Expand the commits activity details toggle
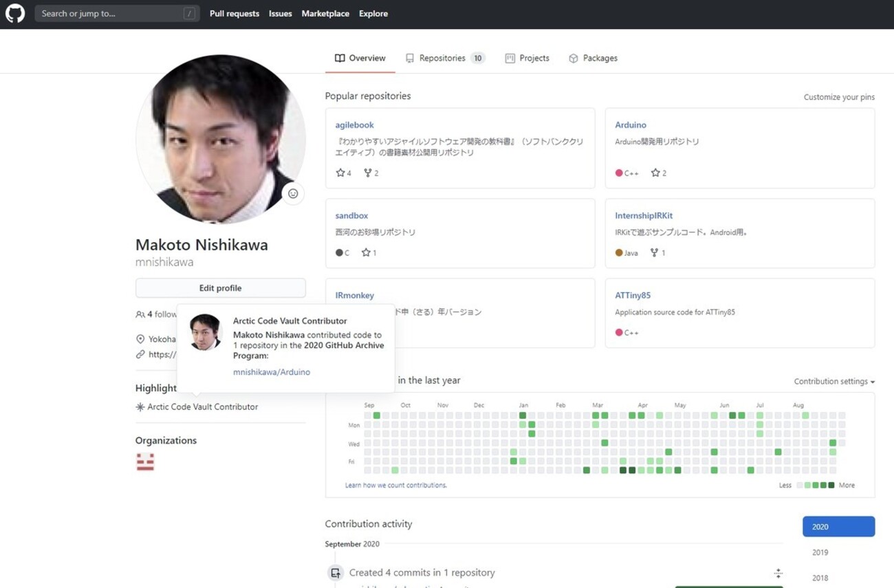 (x=778, y=573)
